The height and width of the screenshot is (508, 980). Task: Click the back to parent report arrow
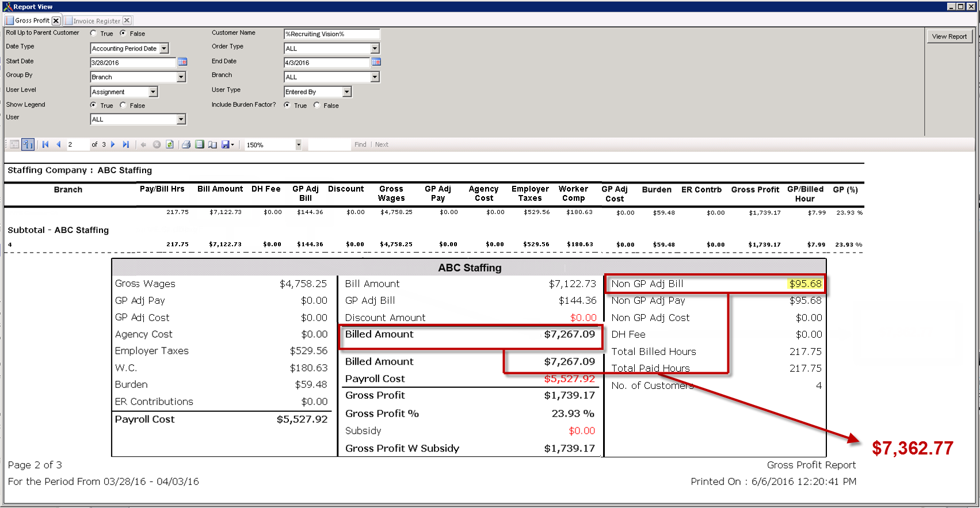pyautogui.click(x=143, y=144)
